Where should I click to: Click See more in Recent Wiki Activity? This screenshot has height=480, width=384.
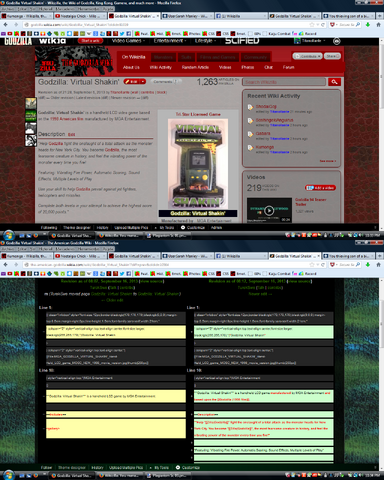(328, 161)
